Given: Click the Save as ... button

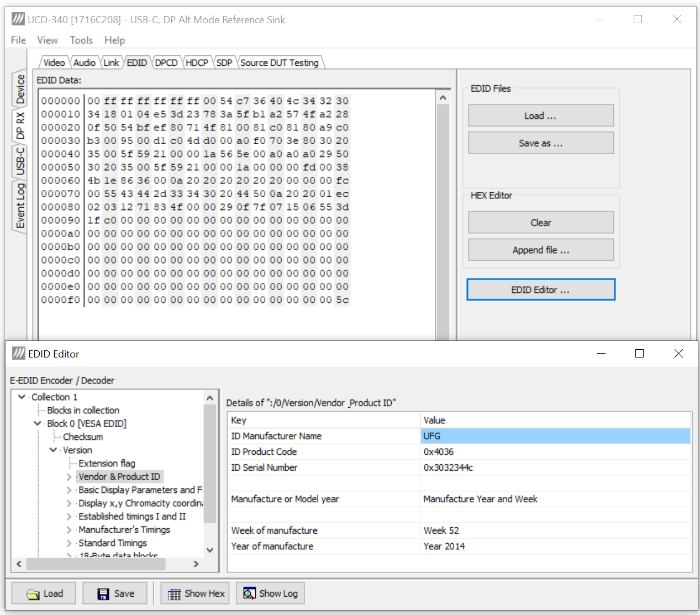Looking at the screenshot, I should click(541, 143).
